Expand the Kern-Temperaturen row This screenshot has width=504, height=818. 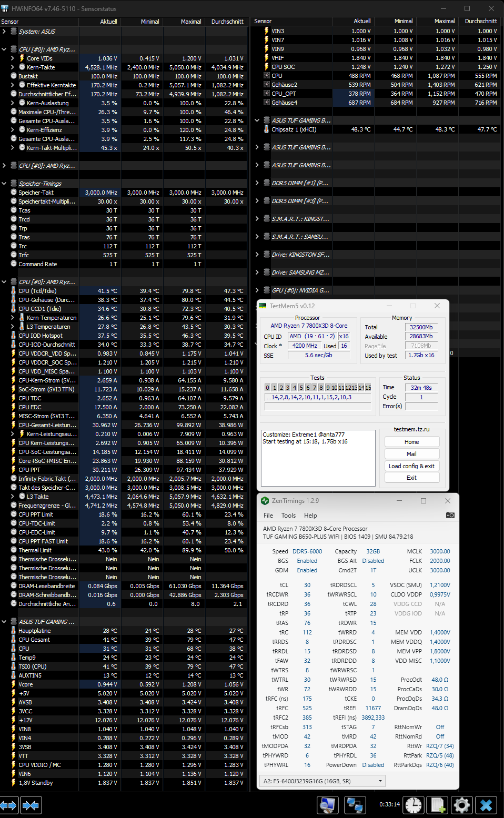pyautogui.click(x=13, y=318)
